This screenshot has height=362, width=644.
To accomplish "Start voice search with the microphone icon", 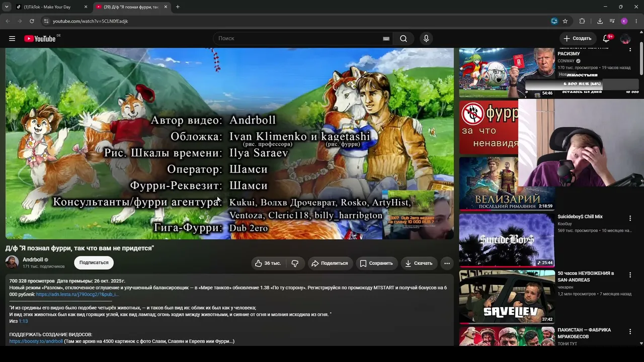I will [426, 39].
